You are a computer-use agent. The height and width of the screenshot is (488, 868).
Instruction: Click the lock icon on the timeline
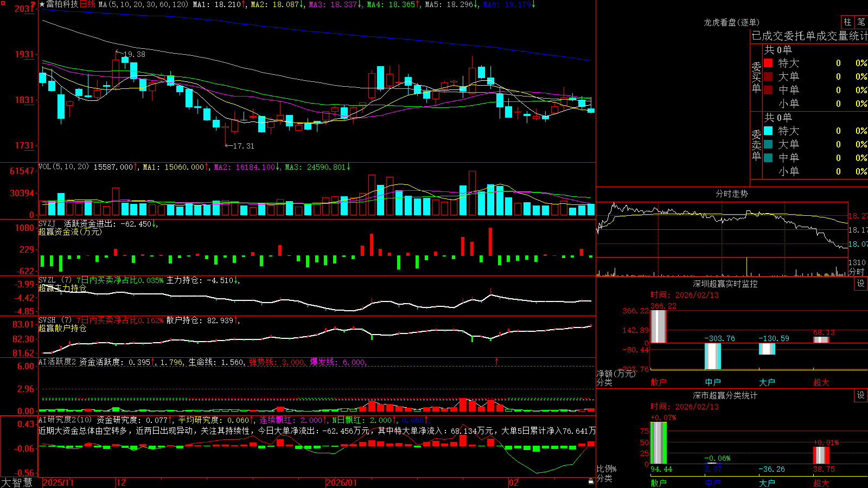pos(591,481)
